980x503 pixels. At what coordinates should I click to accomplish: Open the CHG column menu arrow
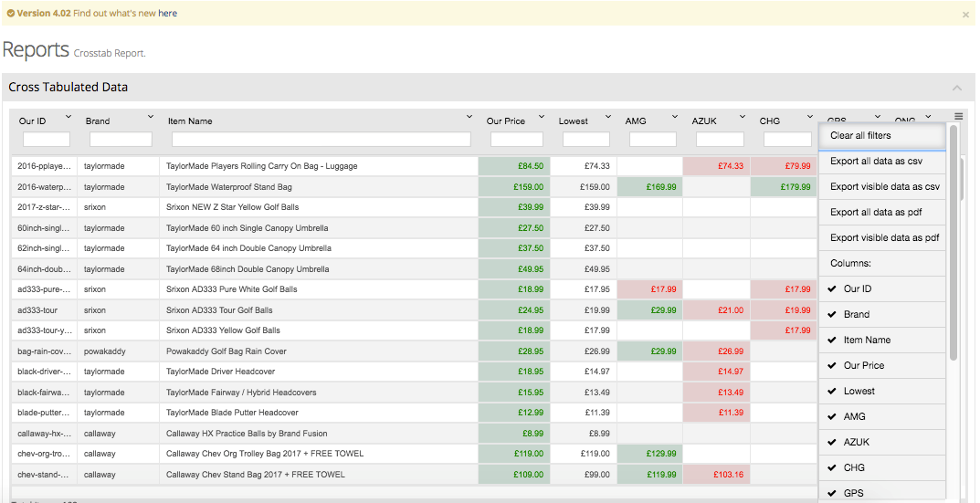pos(809,118)
